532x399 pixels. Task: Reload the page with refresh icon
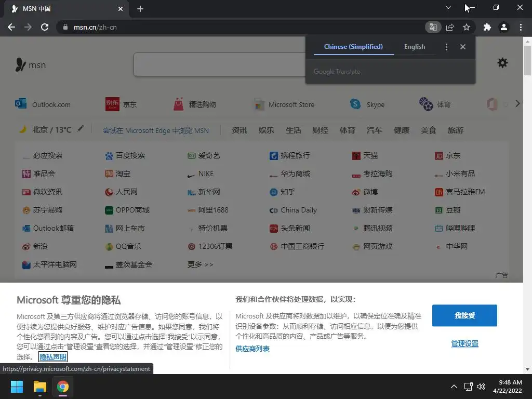coord(45,27)
